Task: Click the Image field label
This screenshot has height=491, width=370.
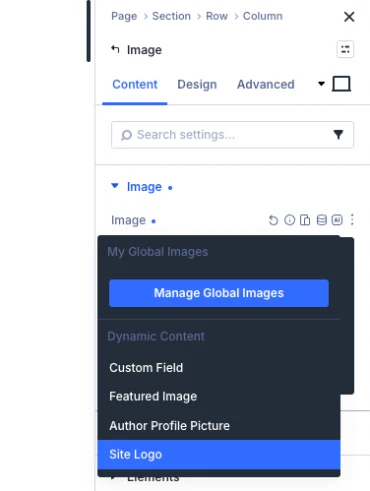Action: pos(128,220)
